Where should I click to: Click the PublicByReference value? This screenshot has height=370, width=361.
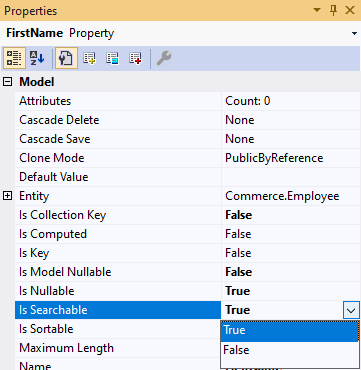291,158
